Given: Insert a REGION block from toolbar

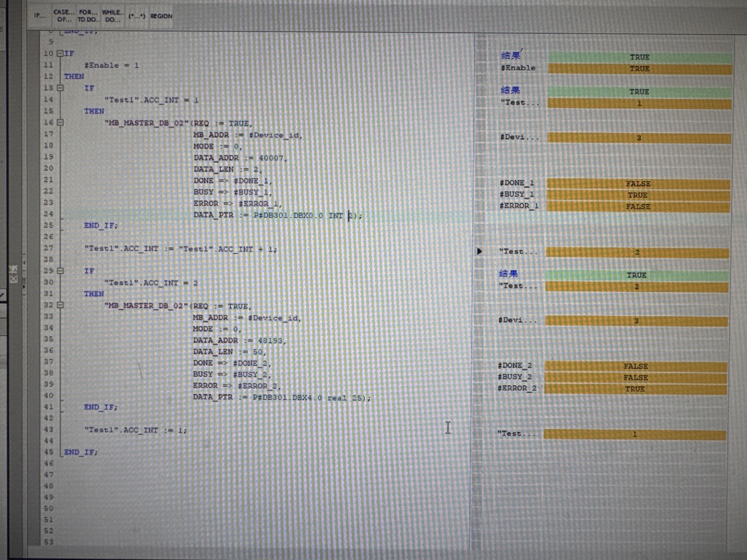Looking at the screenshot, I should coord(161,16).
